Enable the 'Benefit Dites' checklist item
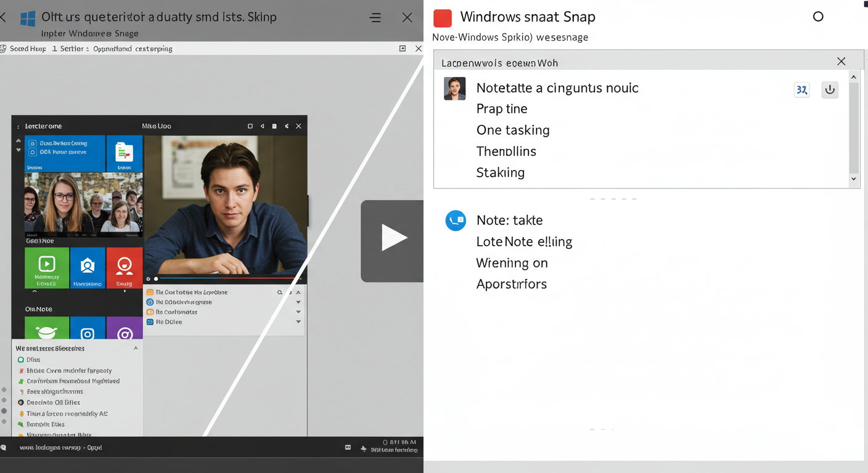The height and width of the screenshot is (473, 868). [x=20, y=424]
